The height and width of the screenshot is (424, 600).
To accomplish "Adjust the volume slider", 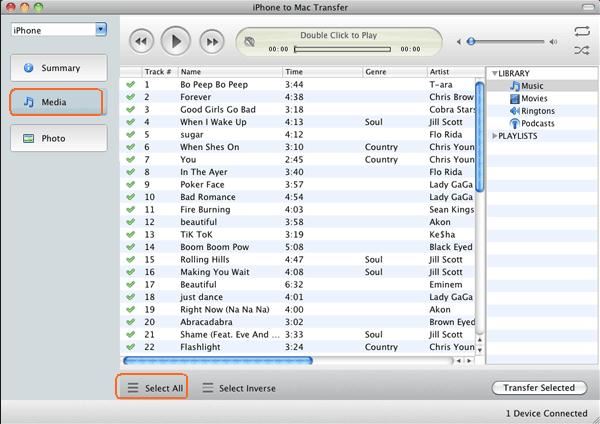I will tap(506, 41).
